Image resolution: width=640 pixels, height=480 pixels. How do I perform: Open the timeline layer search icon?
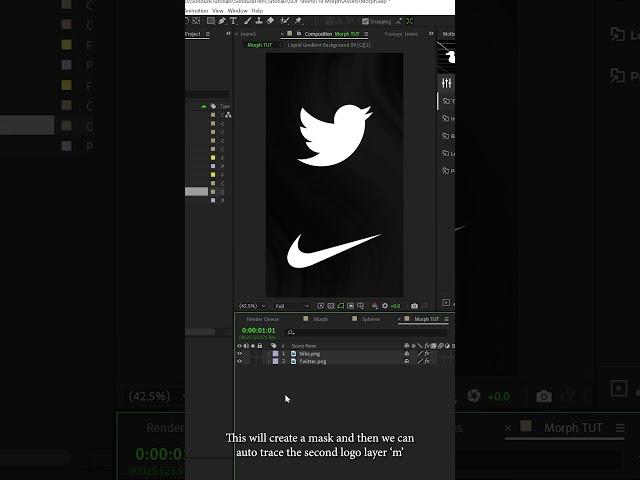(291, 333)
